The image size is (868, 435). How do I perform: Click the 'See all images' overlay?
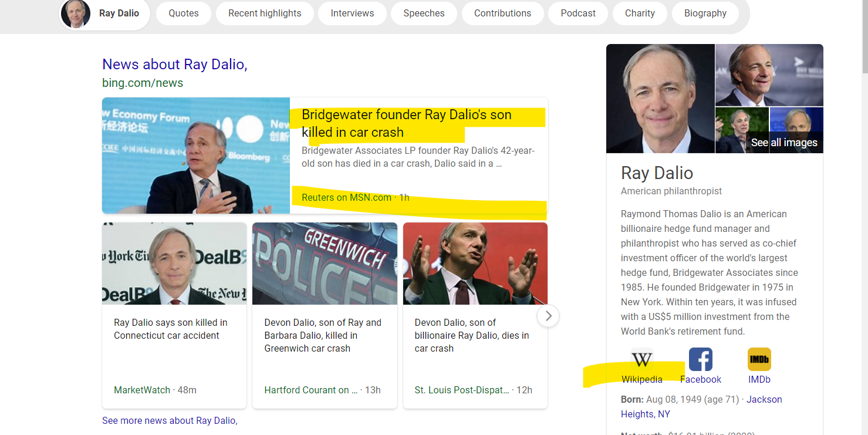pos(784,143)
